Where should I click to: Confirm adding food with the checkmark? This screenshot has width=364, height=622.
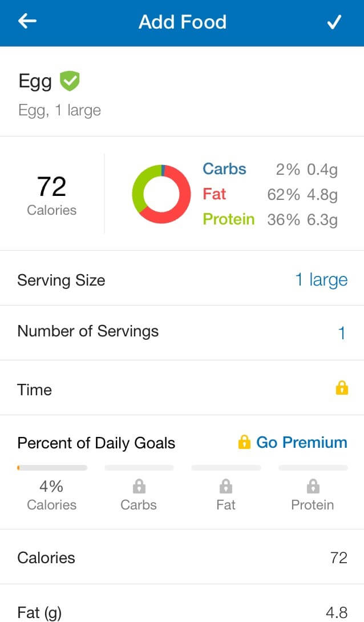[x=334, y=22]
